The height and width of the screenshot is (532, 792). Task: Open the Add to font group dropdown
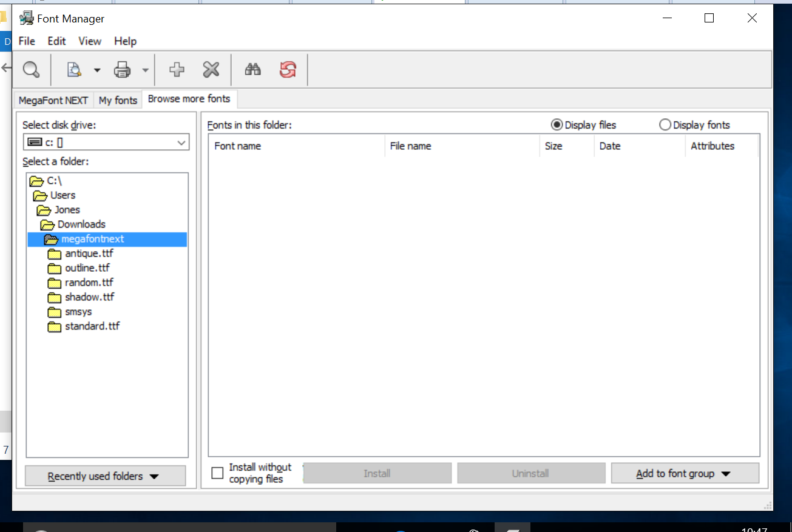coord(685,474)
